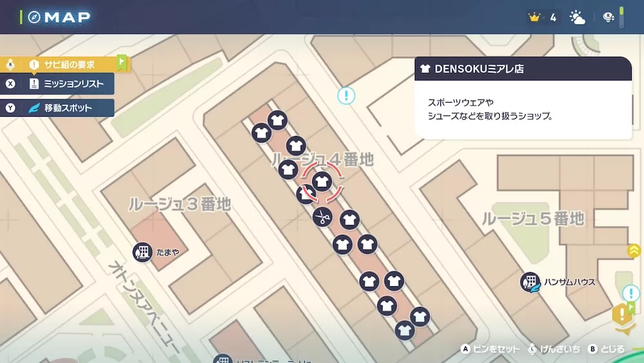The image size is (644, 363).
Task: Click the green flag on サビ組の要求 banner
Action: 122,63
